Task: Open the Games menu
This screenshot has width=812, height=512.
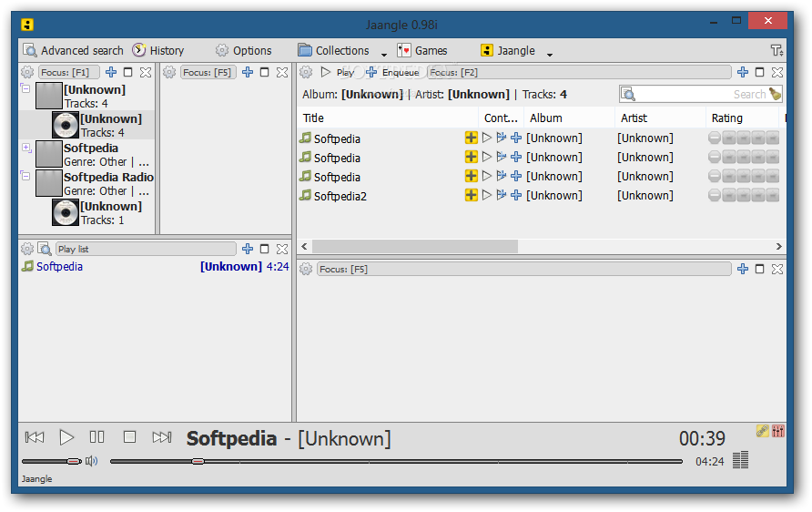Action: [422, 50]
